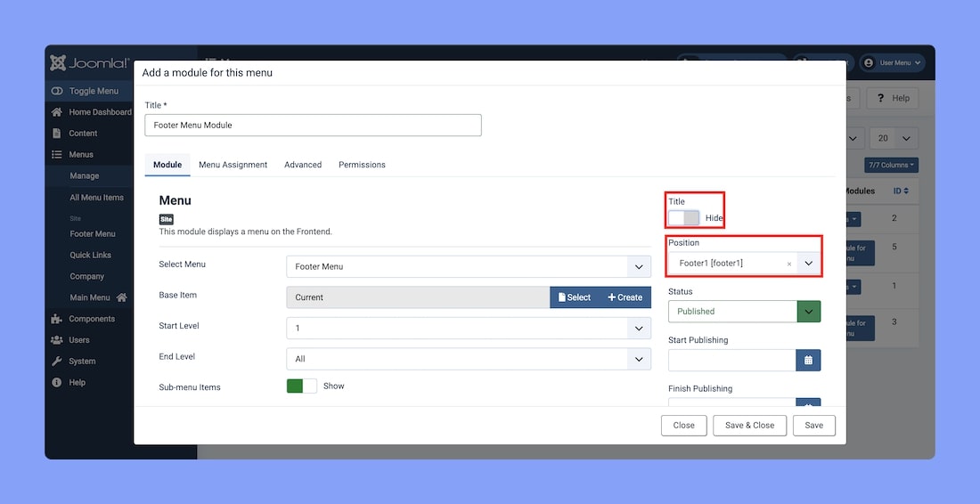The image size is (980, 504).
Task: Click the Users icon in sidebar
Action: [57, 340]
